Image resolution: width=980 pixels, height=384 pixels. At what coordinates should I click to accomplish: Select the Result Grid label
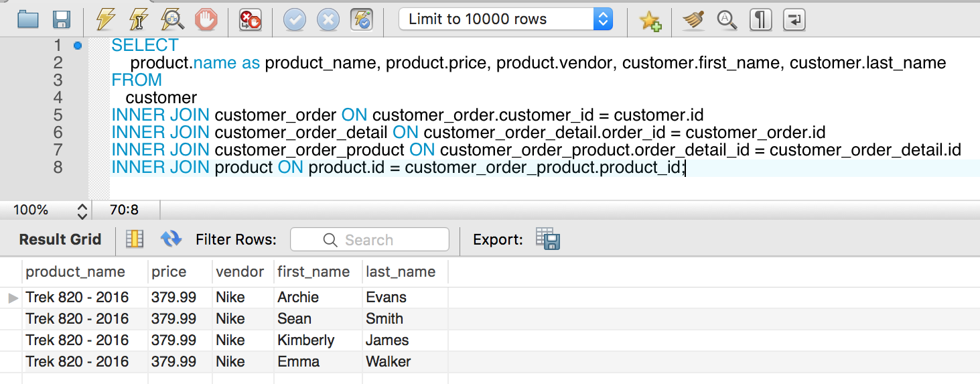click(60, 239)
